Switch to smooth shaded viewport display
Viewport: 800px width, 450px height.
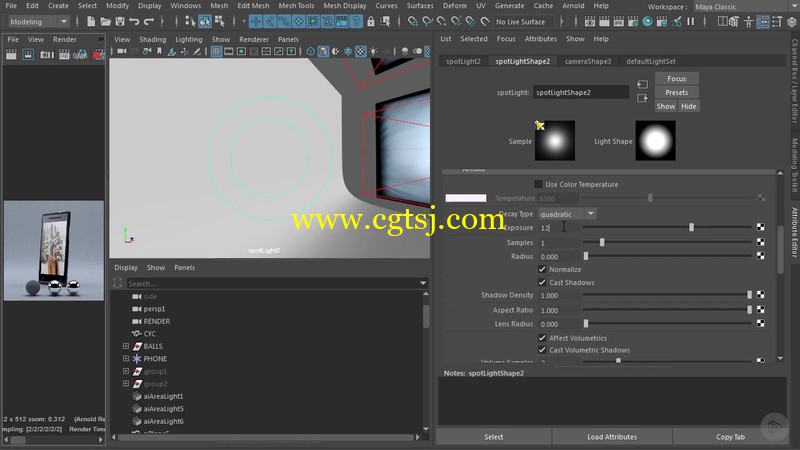[x=323, y=52]
